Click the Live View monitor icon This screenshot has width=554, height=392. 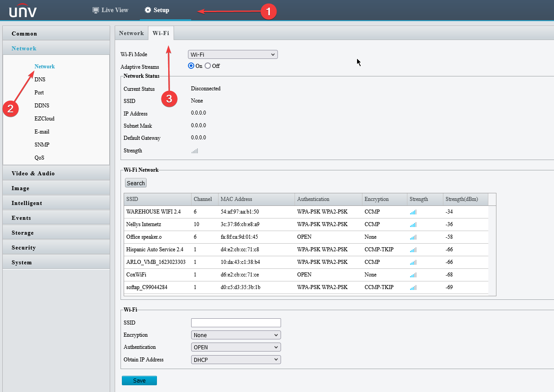coord(96,10)
